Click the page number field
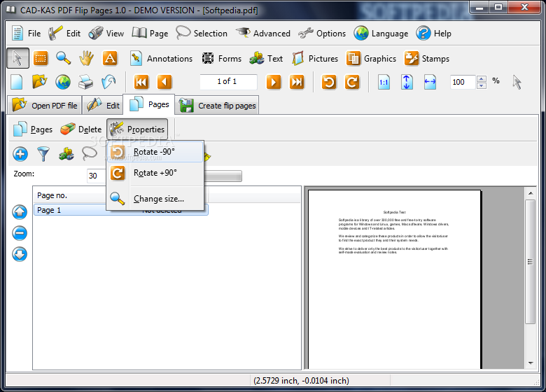 (x=228, y=81)
